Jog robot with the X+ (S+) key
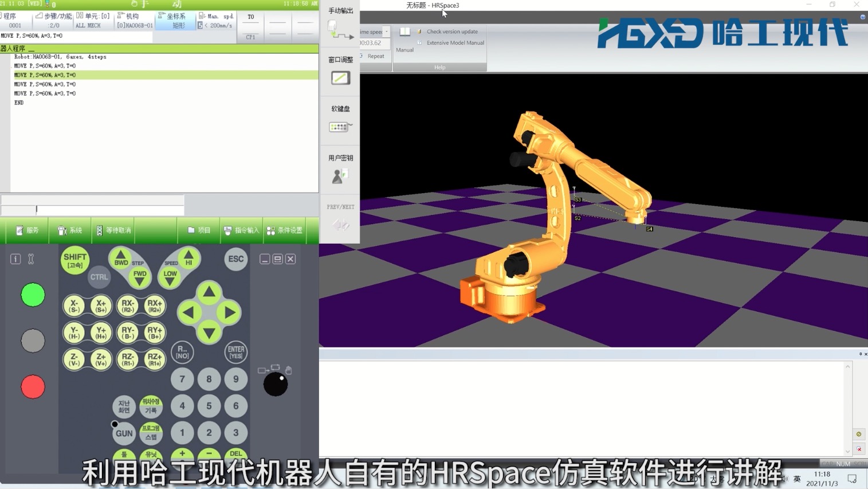The height and width of the screenshot is (489, 868). click(101, 306)
